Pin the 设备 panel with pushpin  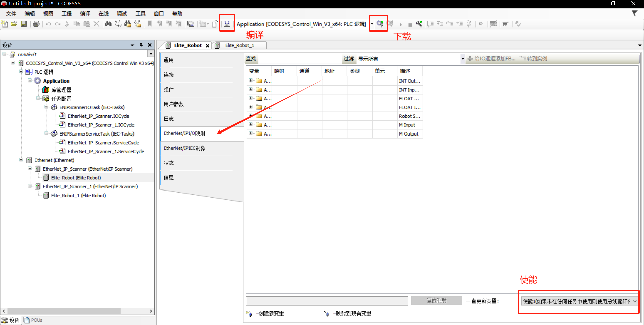point(141,45)
